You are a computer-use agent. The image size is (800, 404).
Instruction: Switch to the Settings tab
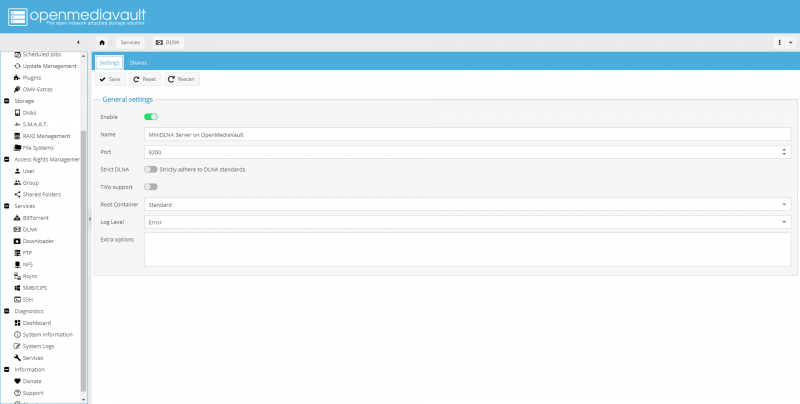(109, 63)
